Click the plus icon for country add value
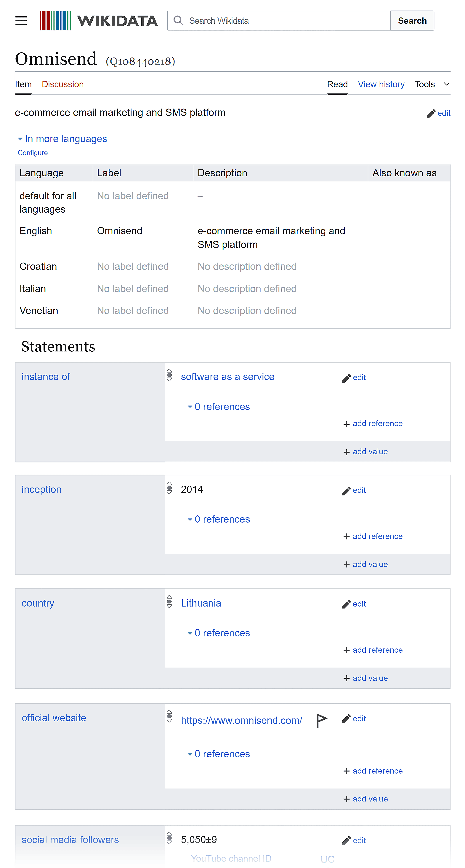This screenshot has width=465, height=868. pos(346,678)
